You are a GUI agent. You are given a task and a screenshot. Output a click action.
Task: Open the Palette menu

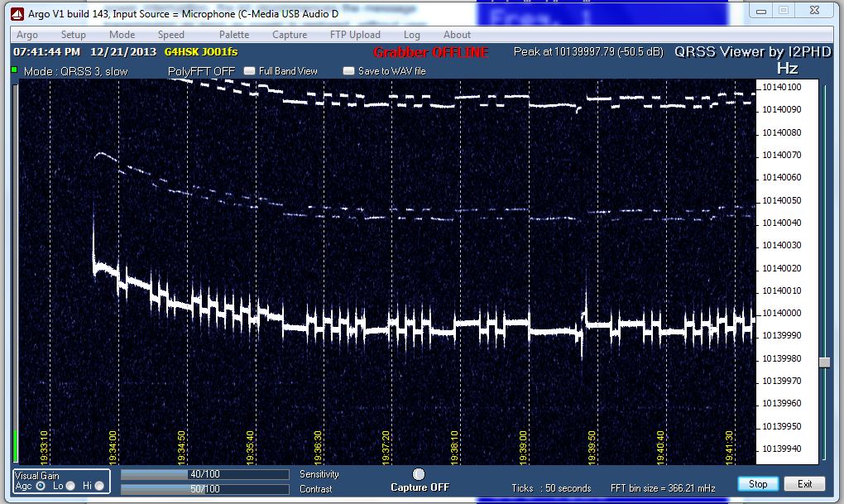point(234,35)
